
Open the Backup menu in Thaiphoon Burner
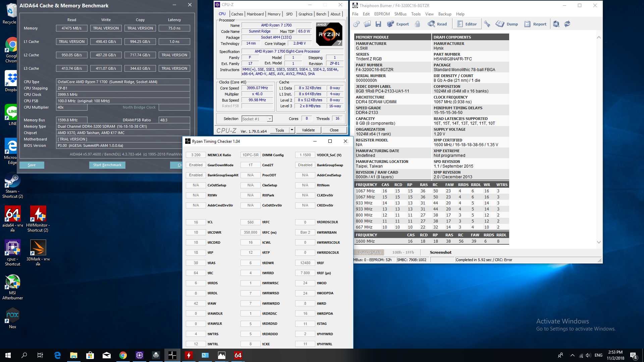445,14
